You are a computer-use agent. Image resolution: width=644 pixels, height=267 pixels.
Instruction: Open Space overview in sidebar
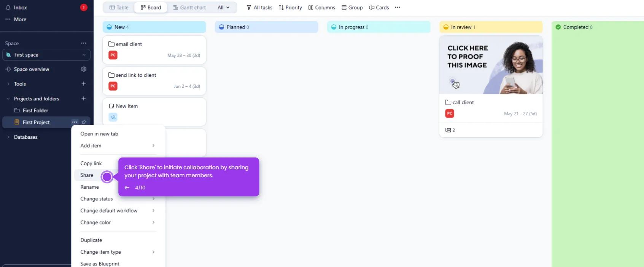coord(32,69)
